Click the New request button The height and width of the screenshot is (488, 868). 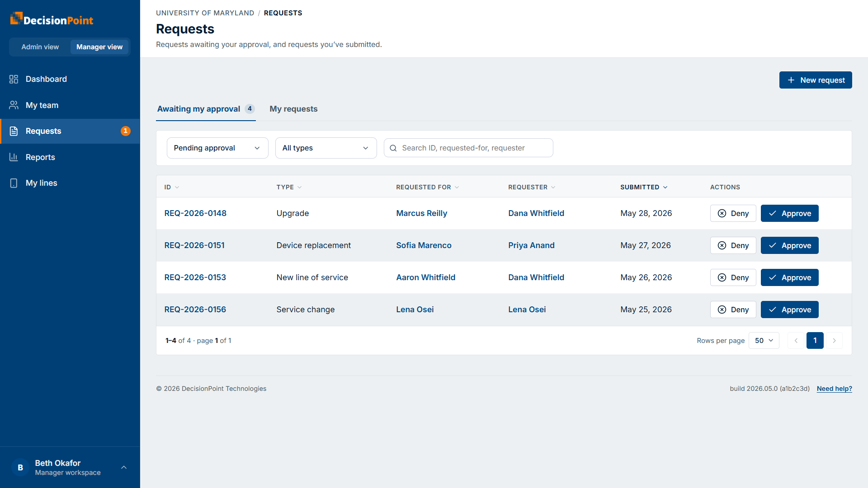[x=816, y=80]
